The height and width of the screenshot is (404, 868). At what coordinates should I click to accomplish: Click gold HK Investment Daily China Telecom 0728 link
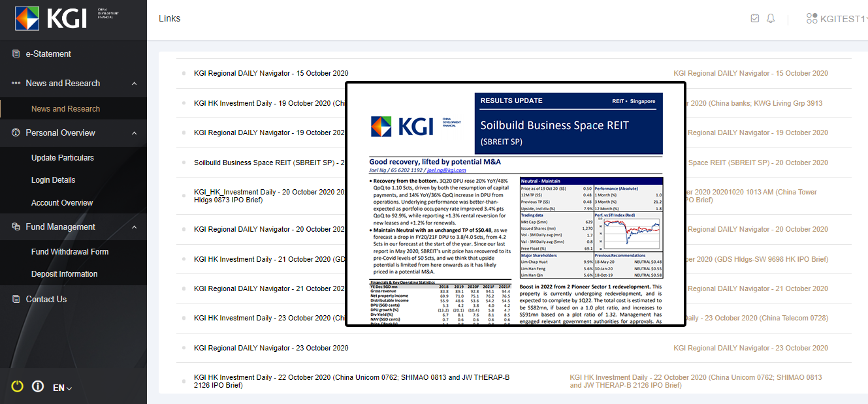click(x=757, y=318)
